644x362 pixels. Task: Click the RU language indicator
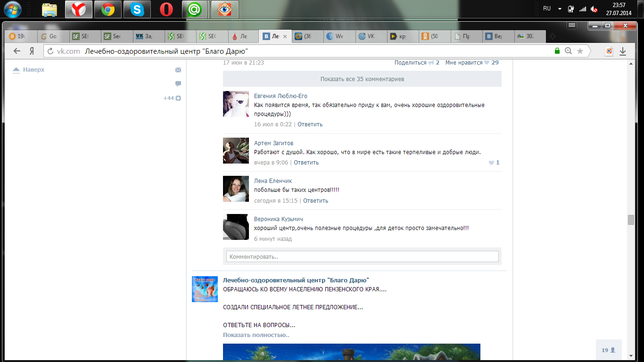(x=547, y=8)
